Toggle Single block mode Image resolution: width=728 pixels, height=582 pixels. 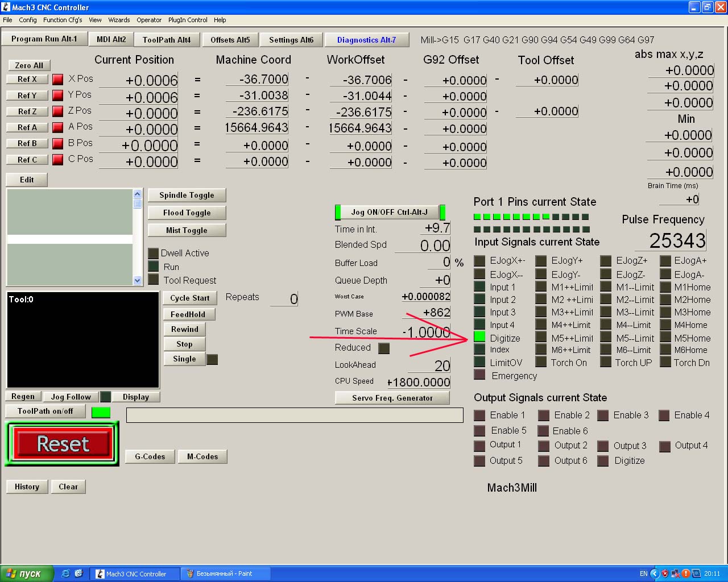[x=184, y=359]
